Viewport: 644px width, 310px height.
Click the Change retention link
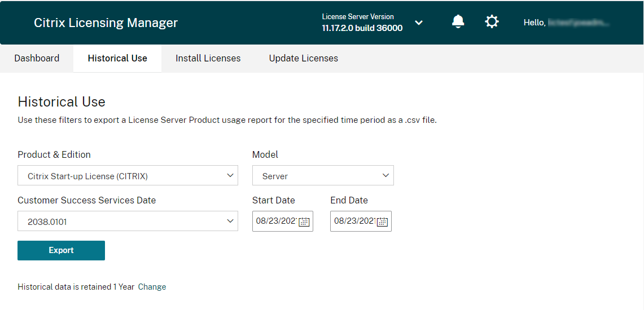[152, 287]
